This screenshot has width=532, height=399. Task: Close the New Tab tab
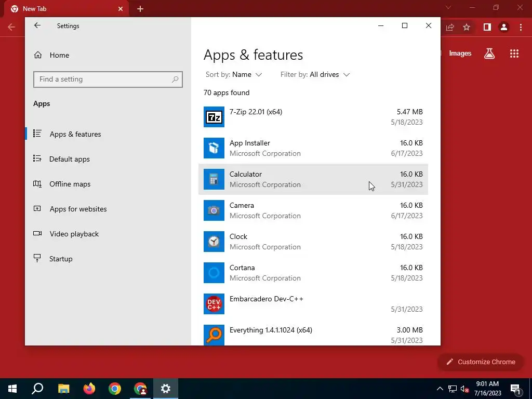pyautogui.click(x=121, y=9)
